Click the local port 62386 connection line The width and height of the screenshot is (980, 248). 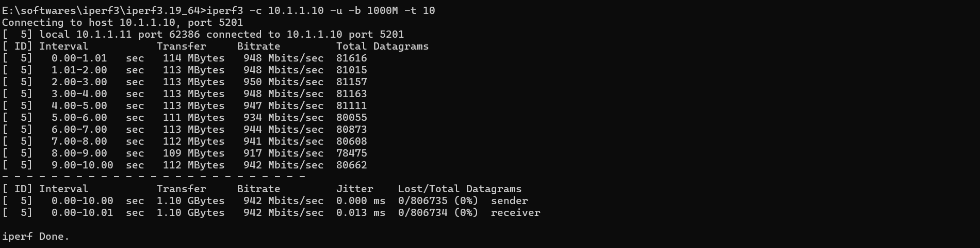pyautogui.click(x=203, y=34)
